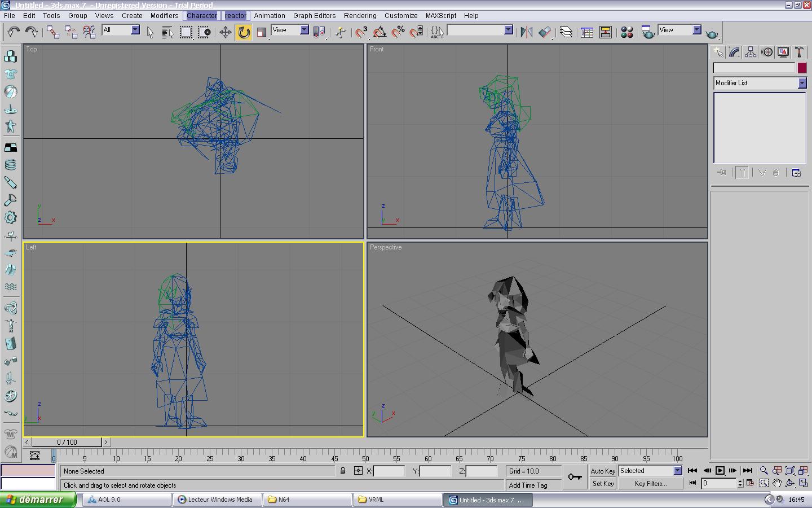Jump to the end of animation
This screenshot has height=508, width=812.
pyautogui.click(x=748, y=470)
